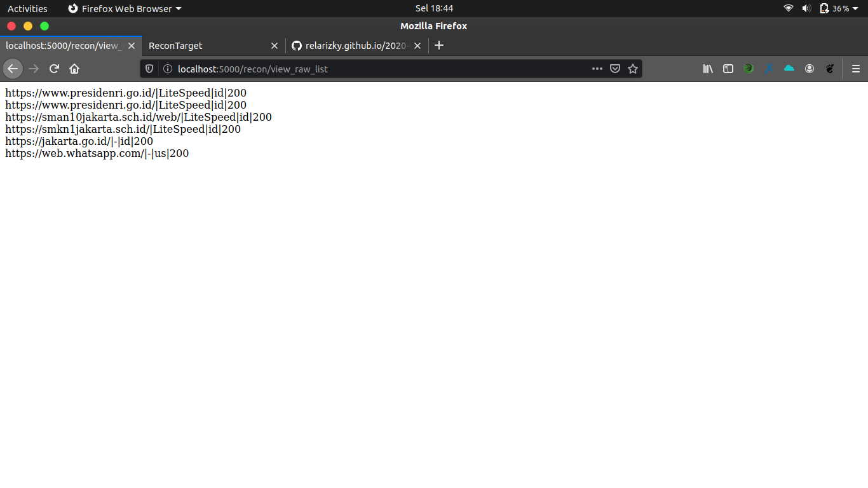868x488 pixels.
Task: Click the Wi-Fi status icon
Action: (789, 8)
